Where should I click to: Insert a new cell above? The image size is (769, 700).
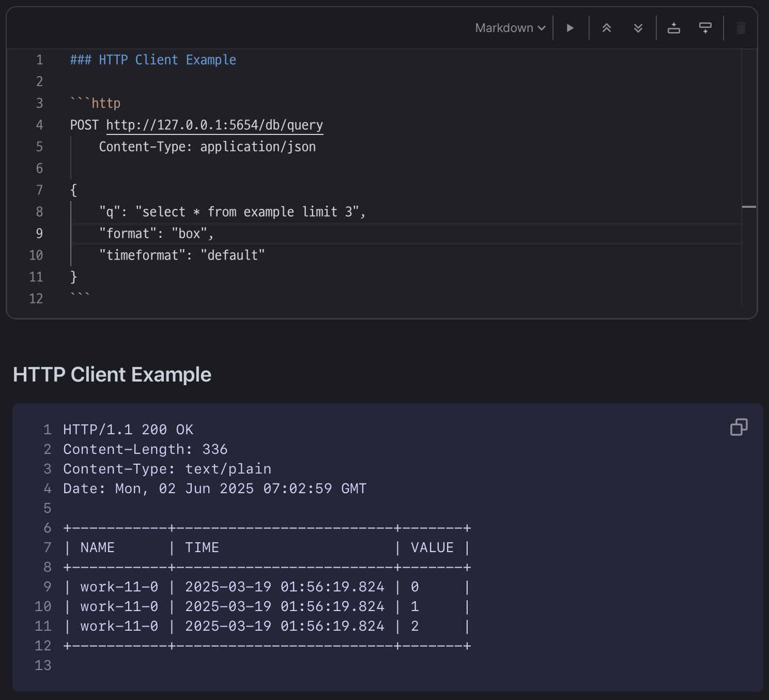674,28
